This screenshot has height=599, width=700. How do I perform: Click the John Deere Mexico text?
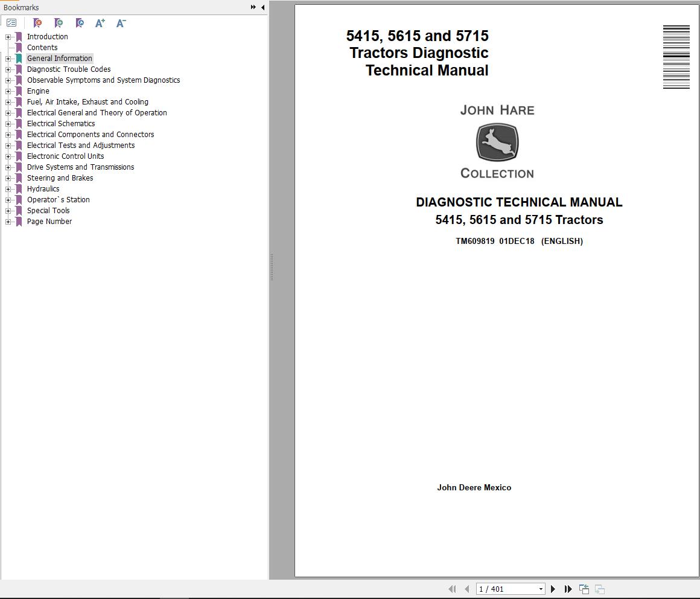(474, 488)
